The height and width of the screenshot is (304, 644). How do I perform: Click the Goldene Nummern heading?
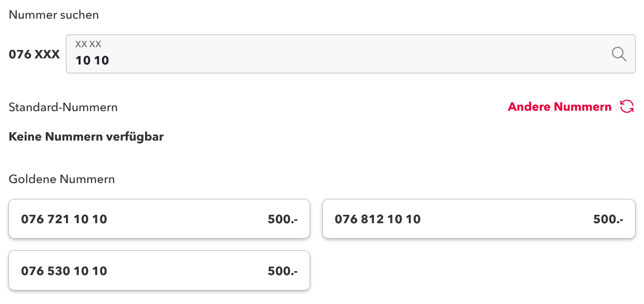click(62, 179)
